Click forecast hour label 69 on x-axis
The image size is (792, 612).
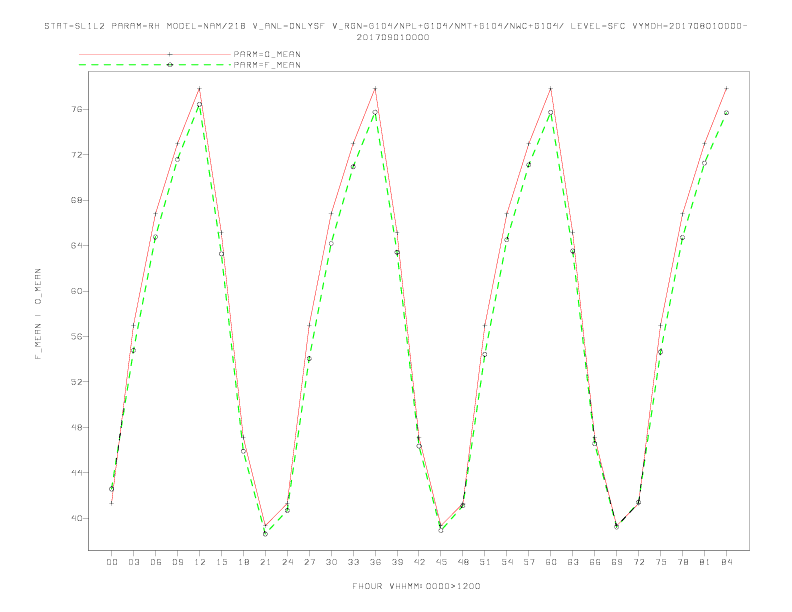[617, 562]
